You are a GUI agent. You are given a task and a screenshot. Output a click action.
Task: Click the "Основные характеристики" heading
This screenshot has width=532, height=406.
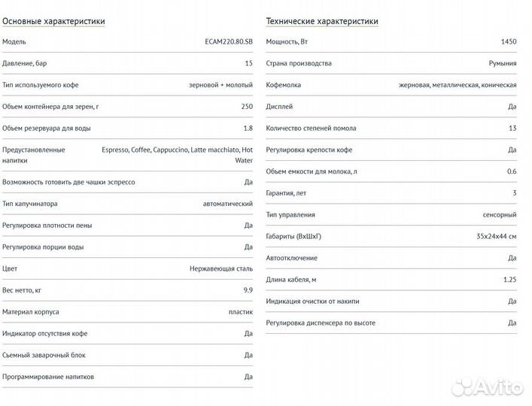click(x=53, y=21)
